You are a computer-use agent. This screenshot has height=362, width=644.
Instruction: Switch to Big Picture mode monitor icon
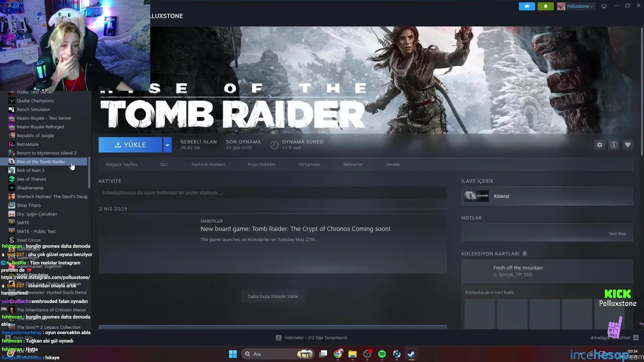pos(604,7)
